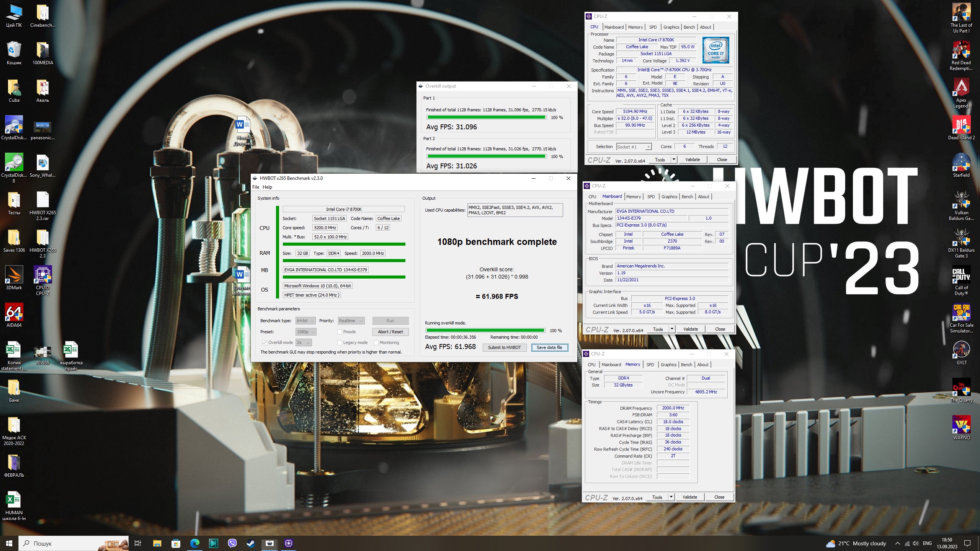Open the Recycle Bin (Кошик)
Screen dimensions: 980x551
click(14, 53)
